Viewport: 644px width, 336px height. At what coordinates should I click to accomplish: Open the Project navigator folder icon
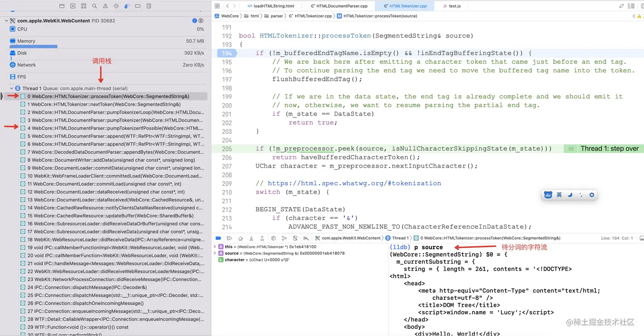tap(62, 6)
